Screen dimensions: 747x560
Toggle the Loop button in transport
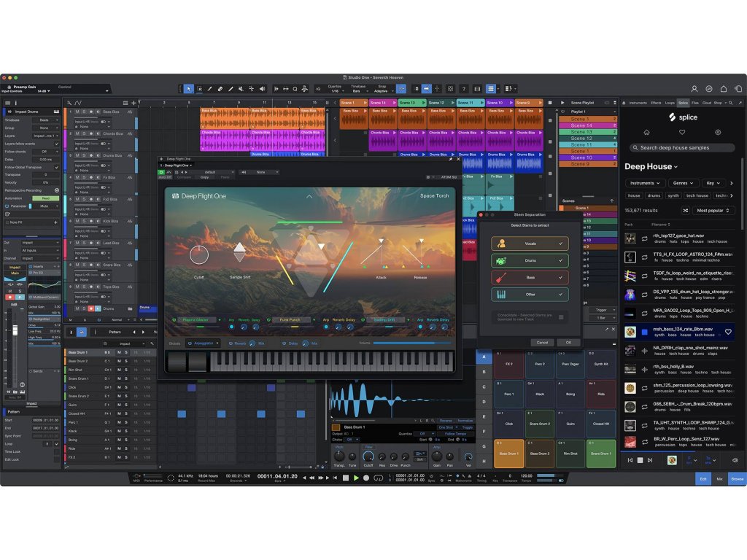tap(379, 478)
